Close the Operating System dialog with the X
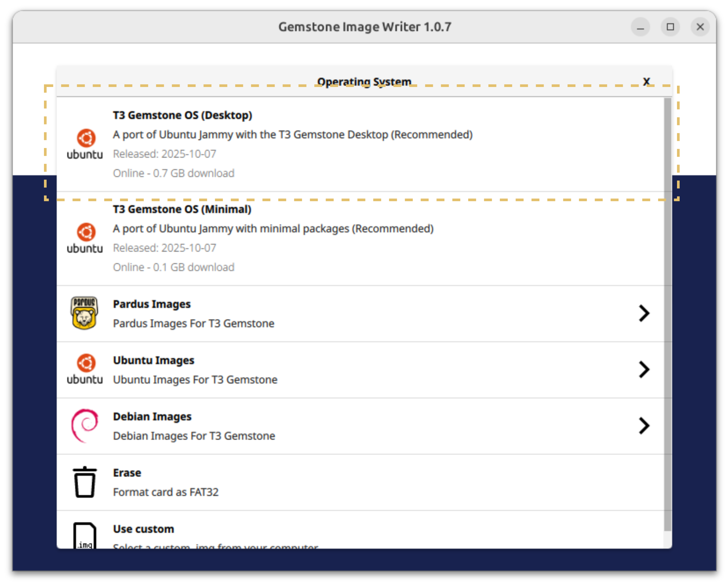 coord(646,81)
